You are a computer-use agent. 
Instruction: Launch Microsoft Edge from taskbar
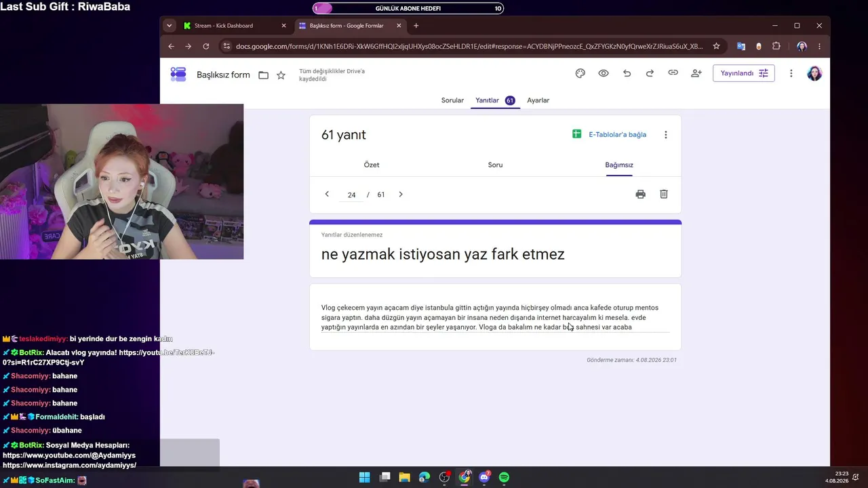pyautogui.click(x=425, y=477)
